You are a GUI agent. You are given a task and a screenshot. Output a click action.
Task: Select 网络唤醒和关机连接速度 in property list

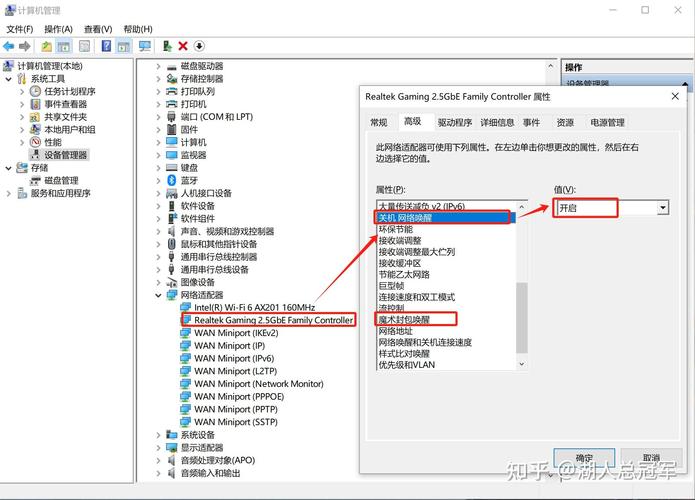[x=425, y=342]
